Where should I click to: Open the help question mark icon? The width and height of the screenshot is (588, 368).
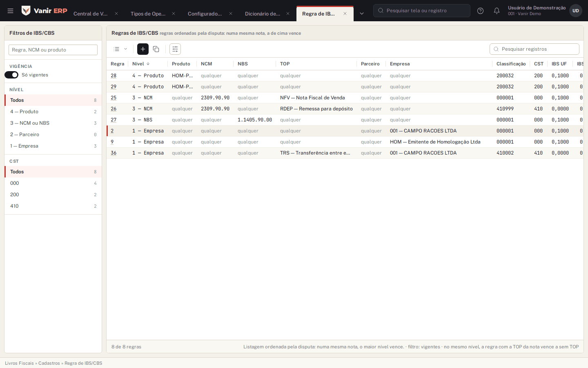pos(480,11)
